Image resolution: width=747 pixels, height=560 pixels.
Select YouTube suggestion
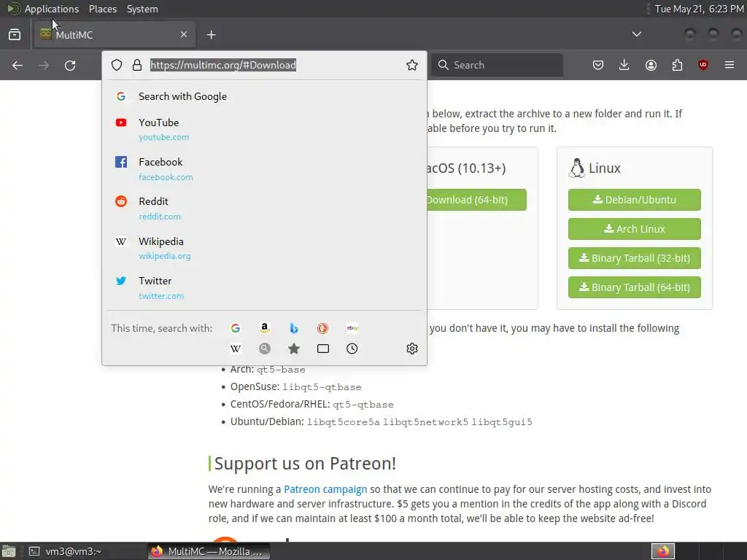[x=264, y=129]
